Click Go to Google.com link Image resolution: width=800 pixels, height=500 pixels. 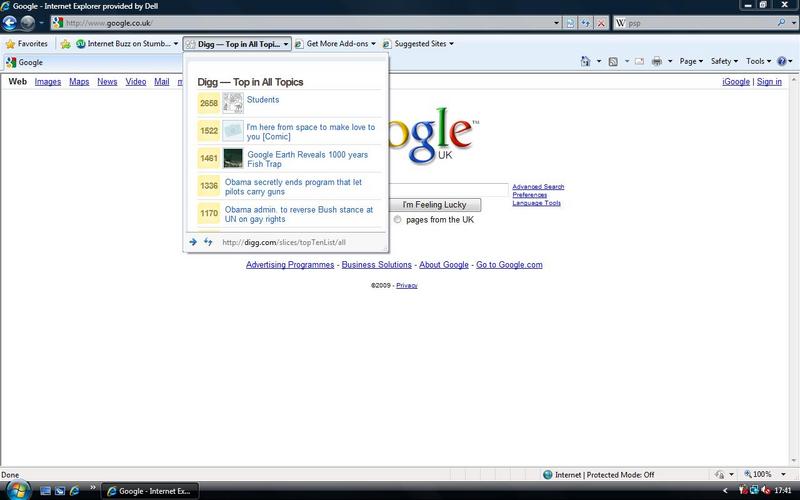pyautogui.click(x=509, y=265)
